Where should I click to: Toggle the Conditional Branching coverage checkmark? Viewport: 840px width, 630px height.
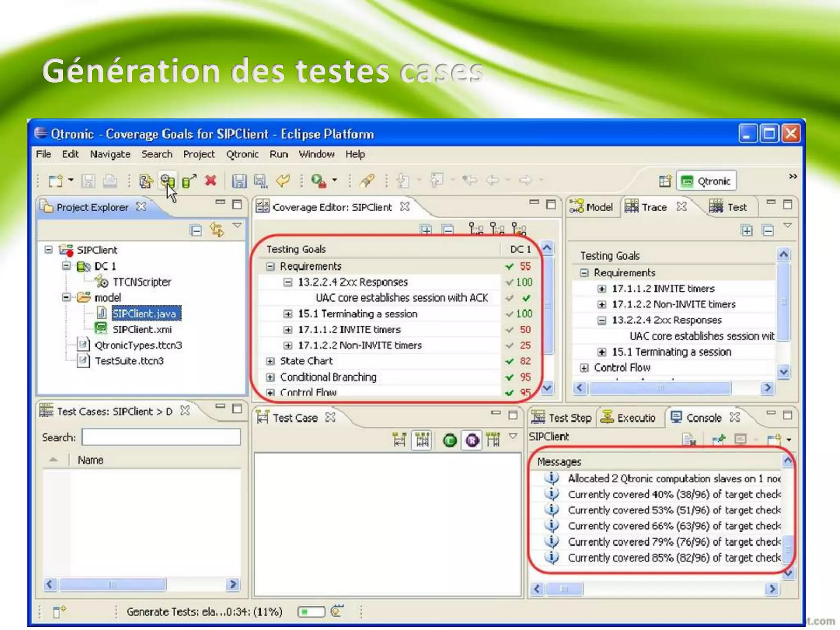[509, 377]
